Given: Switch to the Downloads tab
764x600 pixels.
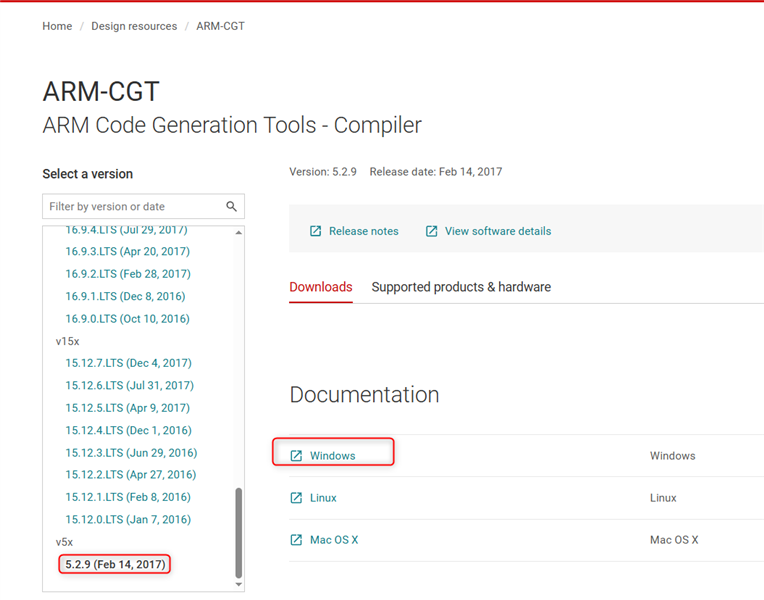Looking at the screenshot, I should click(321, 287).
